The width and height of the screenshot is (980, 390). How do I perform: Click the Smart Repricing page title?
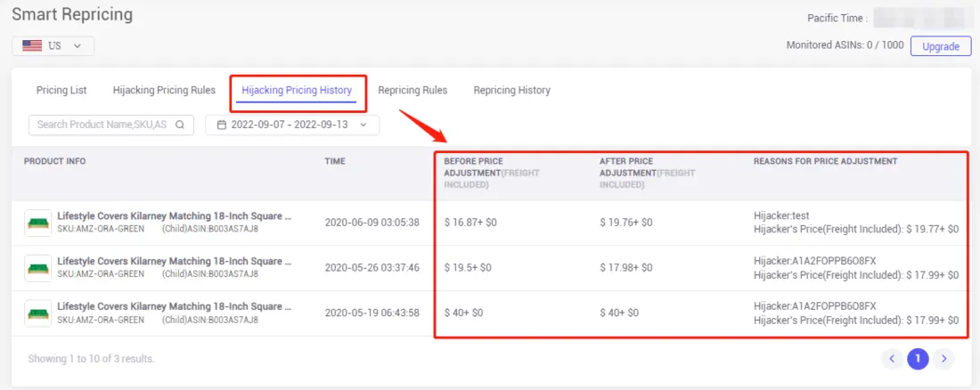click(72, 14)
